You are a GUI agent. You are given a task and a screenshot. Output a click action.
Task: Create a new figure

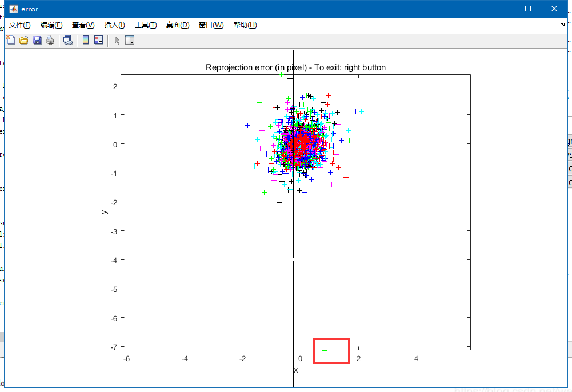pos(10,40)
